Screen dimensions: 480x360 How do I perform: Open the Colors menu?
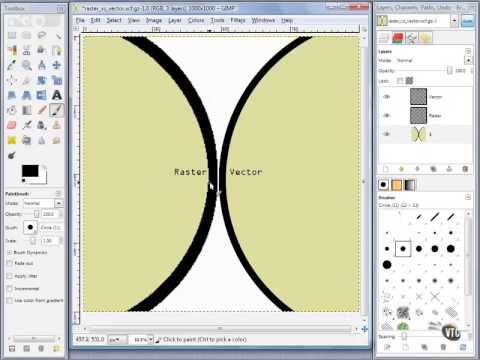[x=196, y=20]
